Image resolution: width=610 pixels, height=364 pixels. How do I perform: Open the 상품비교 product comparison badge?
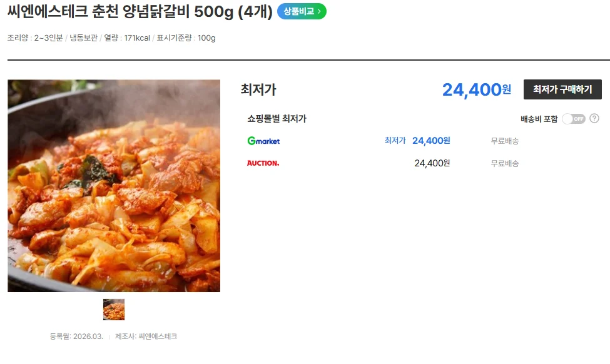(302, 11)
